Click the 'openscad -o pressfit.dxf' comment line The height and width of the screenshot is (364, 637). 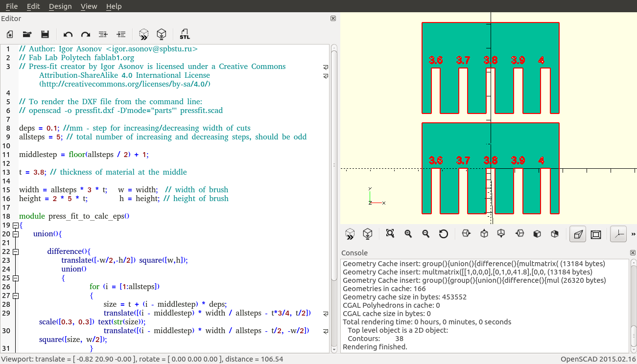click(x=121, y=111)
